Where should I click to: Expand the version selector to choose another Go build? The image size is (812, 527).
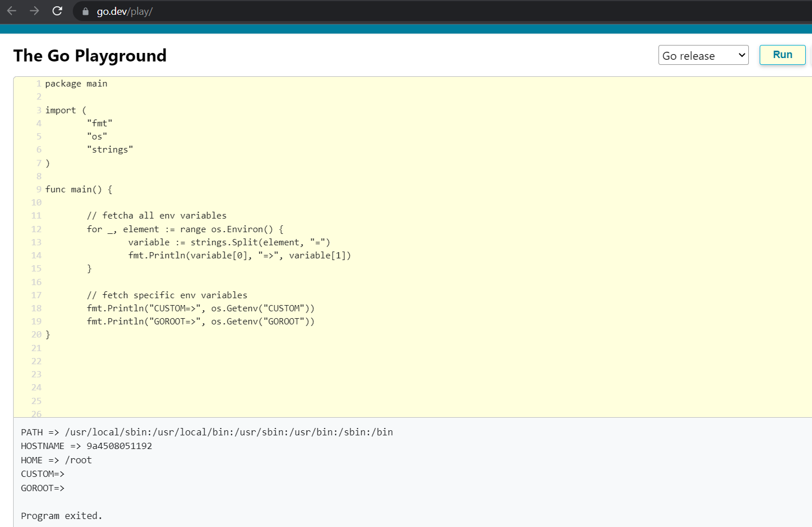(703, 55)
